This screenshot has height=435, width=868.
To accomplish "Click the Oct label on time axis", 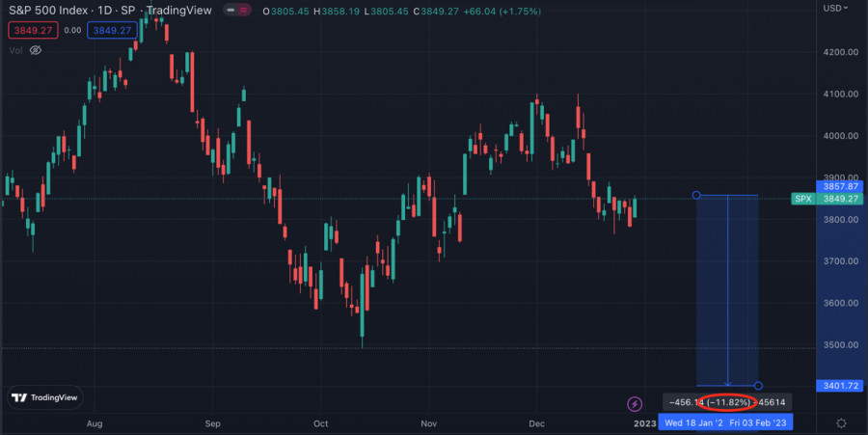I will [x=320, y=423].
